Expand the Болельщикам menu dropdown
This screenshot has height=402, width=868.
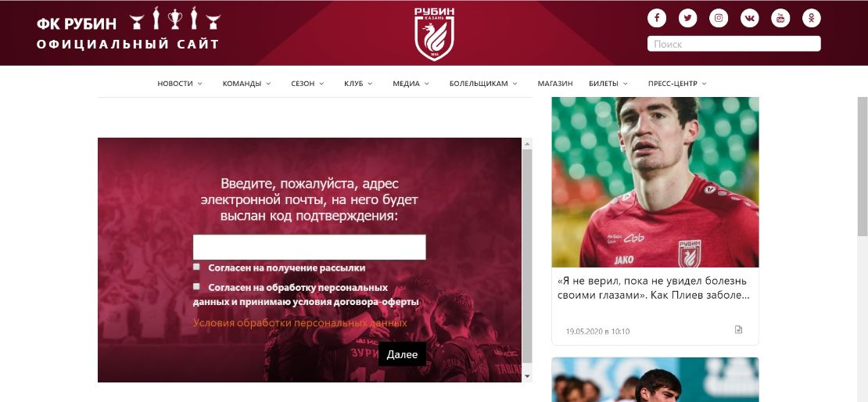click(483, 84)
